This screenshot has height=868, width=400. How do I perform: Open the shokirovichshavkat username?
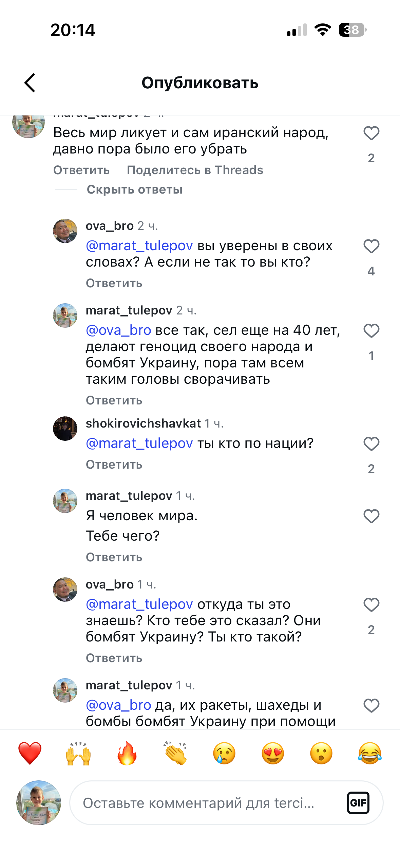(x=143, y=423)
